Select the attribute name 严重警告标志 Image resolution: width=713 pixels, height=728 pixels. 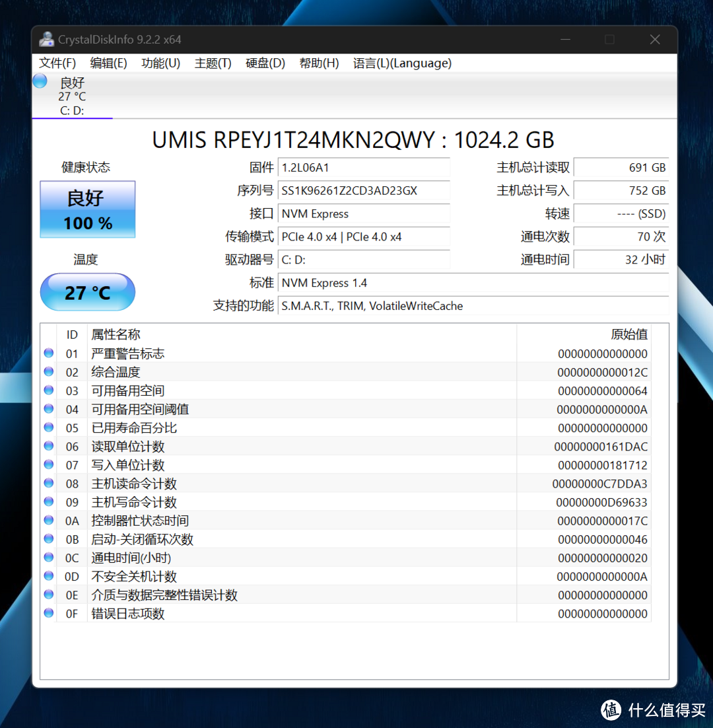[127, 354]
